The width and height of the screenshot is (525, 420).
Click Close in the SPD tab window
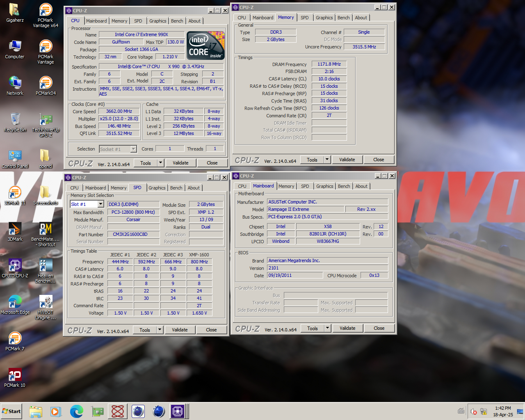[x=212, y=330]
